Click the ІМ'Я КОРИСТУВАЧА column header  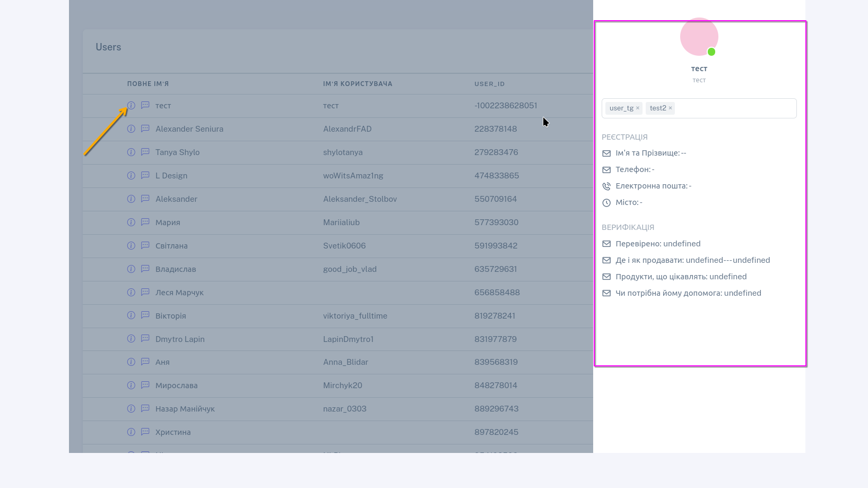pyautogui.click(x=358, y=84)
